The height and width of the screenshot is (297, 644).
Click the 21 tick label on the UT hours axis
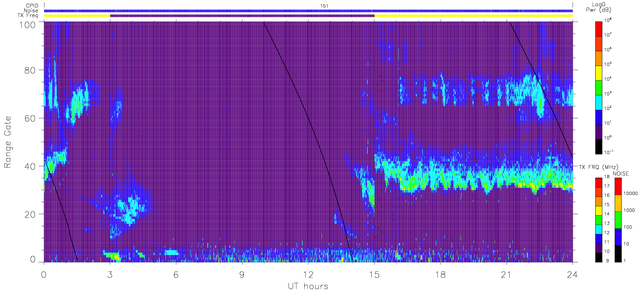coord(506,274)
